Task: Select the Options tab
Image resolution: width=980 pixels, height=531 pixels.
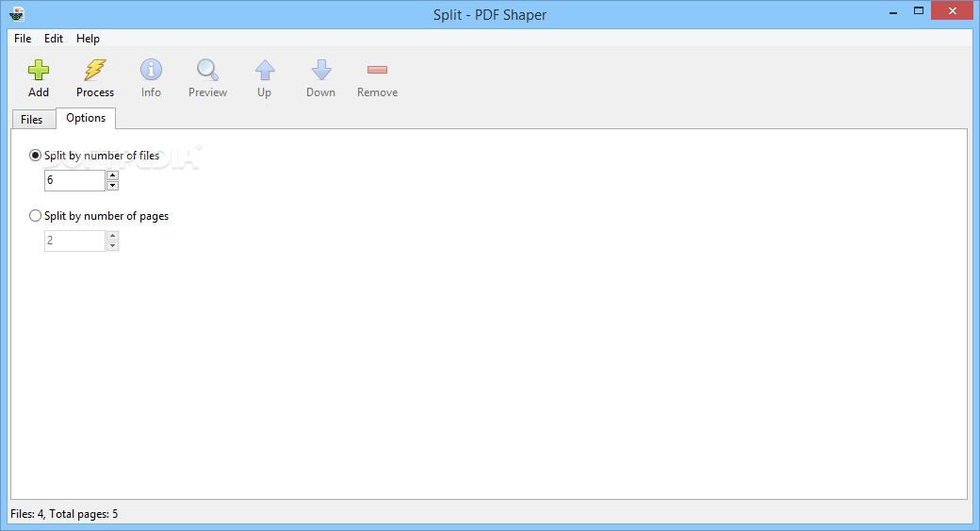Action: [x=86, y=118]
